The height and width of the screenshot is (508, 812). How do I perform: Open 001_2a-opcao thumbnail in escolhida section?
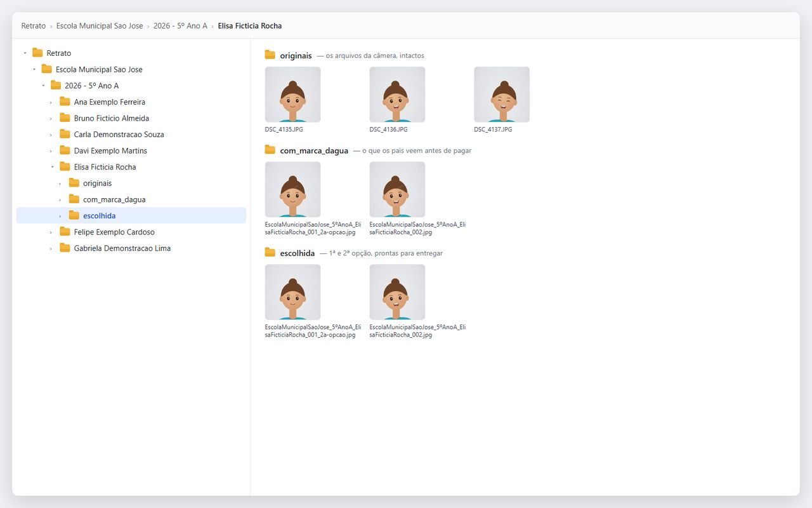(292, 292)
